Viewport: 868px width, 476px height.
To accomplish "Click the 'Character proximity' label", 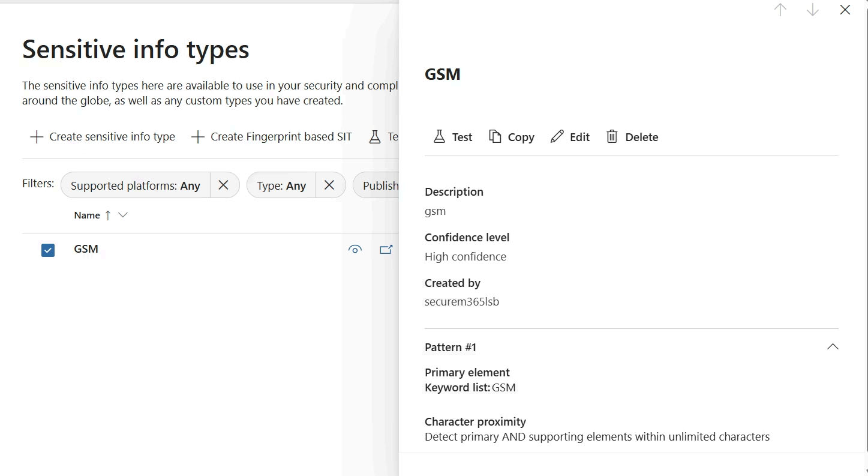I will [x=475, y=421].
